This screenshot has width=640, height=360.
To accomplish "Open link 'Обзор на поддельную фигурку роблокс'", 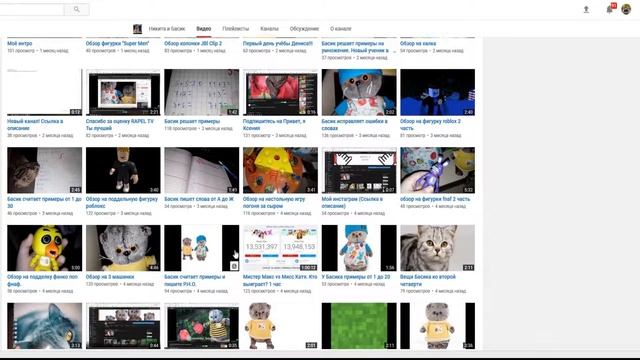I will pos(122,202).
